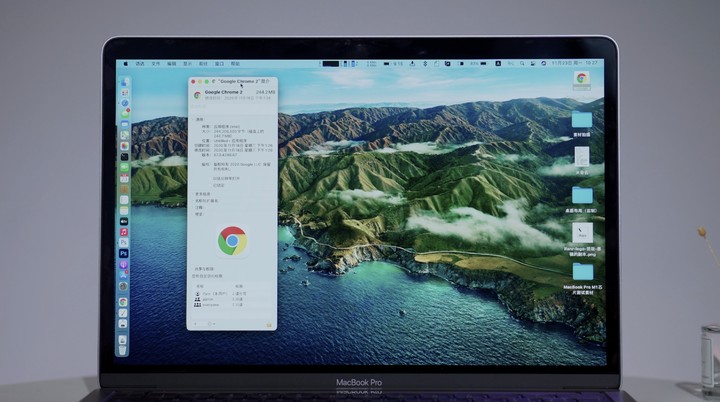Screen dimensions: 720x402
Task: Click the add (+) button under the permissions list
Action: [x=195, y=324]
